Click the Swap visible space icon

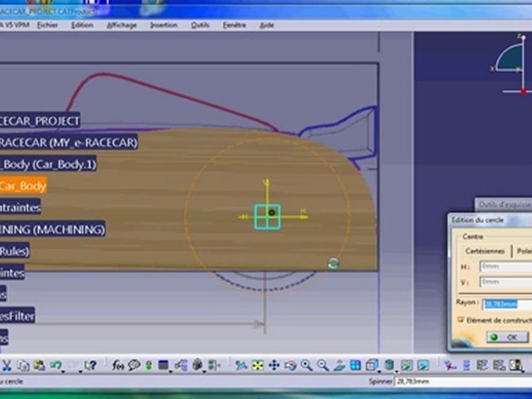(x=423, y=366)
